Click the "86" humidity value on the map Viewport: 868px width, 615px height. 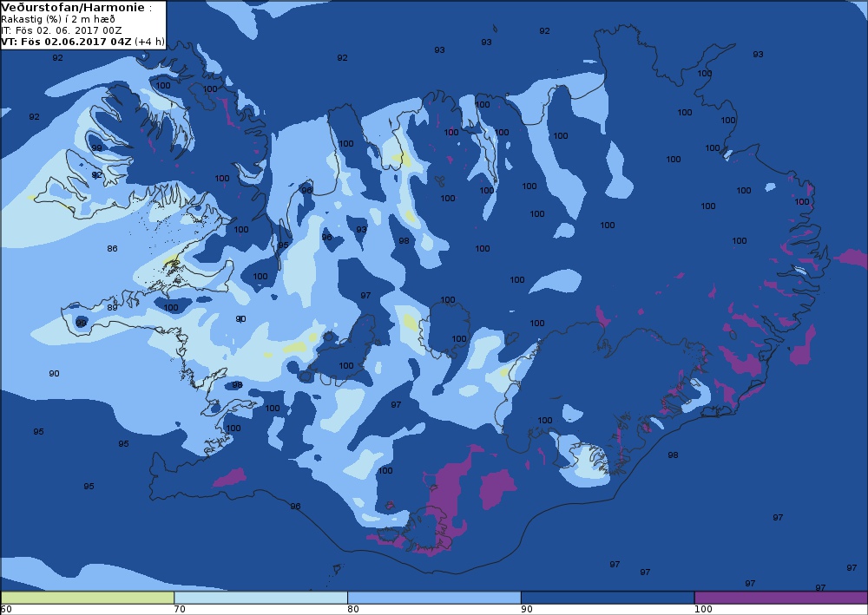[112, 249]
